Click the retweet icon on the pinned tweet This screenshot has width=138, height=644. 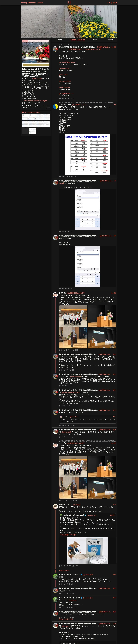click(x=63, y=99)
